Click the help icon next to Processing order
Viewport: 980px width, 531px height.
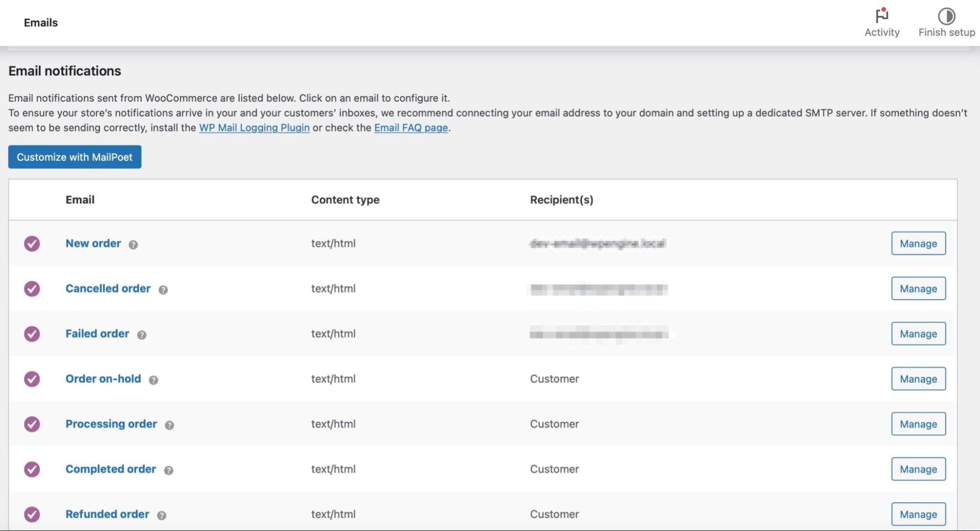point(170,425)
